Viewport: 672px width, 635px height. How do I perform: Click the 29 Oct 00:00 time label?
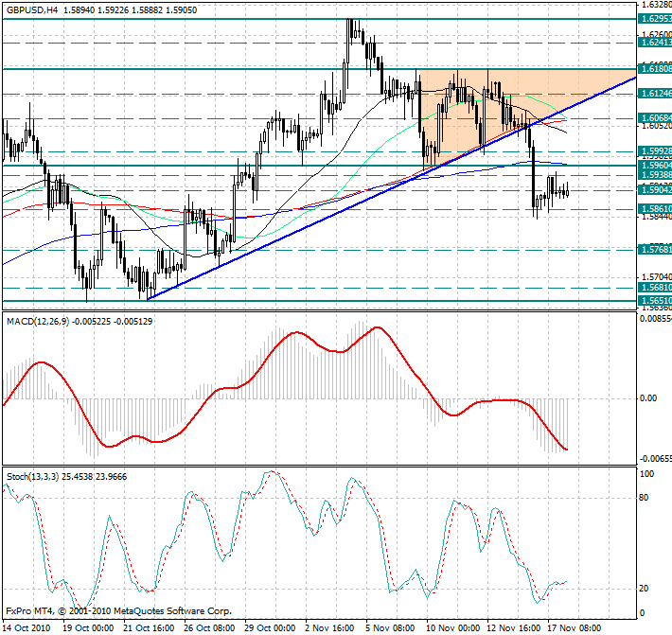point(270,628)
